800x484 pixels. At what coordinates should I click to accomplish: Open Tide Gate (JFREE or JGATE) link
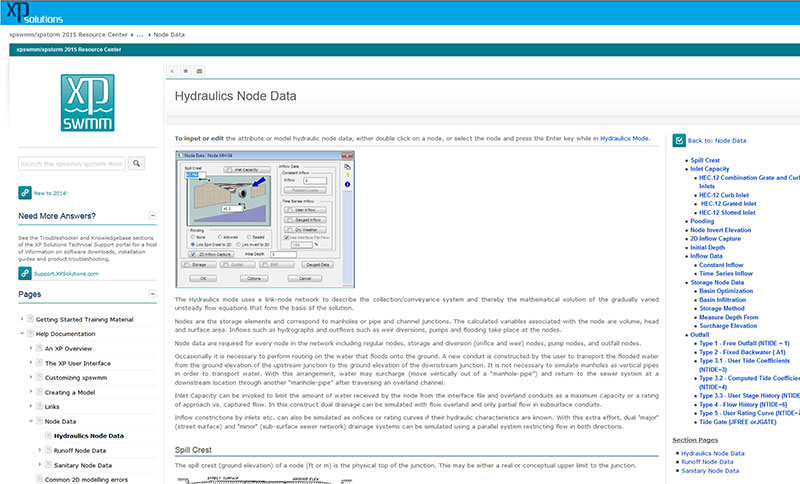coord(738,422)
